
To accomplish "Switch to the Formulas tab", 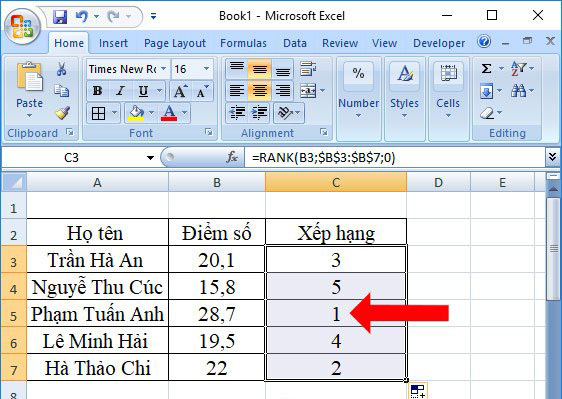I will pyautogui.click(x=243, y=43).
